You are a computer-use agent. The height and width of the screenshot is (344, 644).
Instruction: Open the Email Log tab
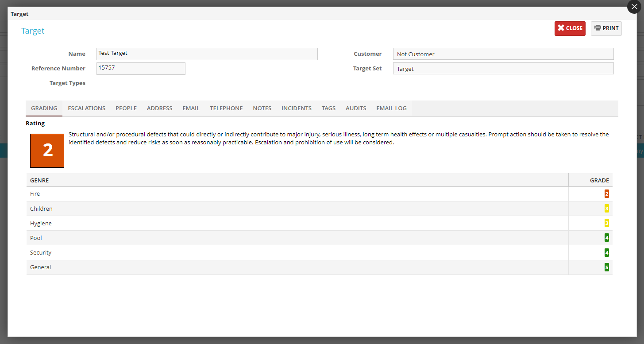[x=391, y=108]
